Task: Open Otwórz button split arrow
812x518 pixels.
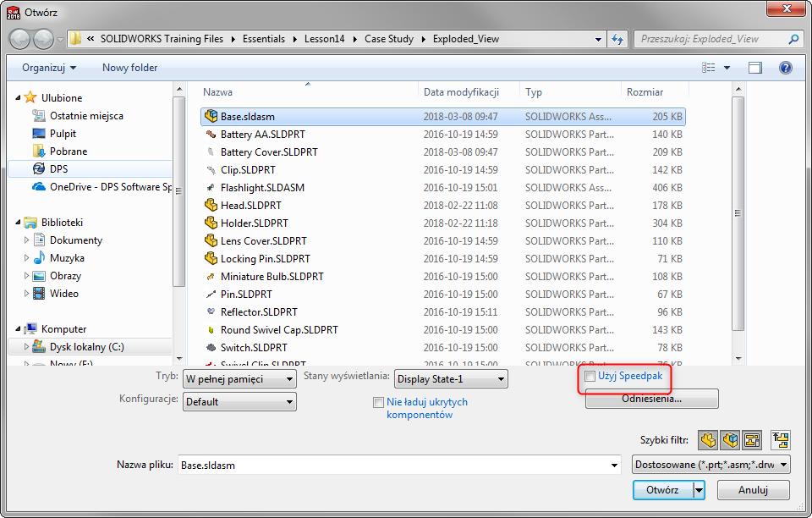Action: [x=700, y=490]
